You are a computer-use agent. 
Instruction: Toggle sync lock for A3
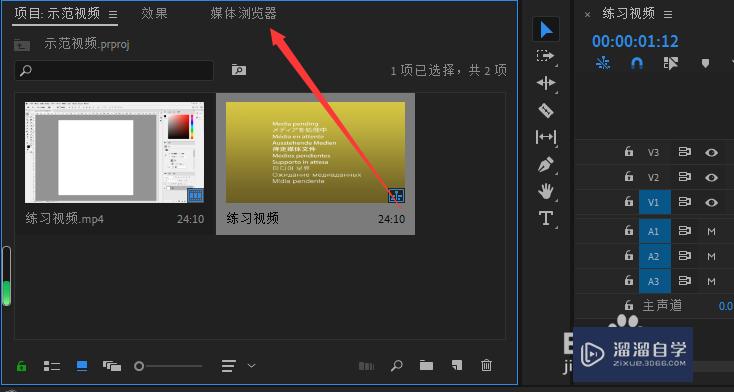pyautogui.click(x=685, y=281)
